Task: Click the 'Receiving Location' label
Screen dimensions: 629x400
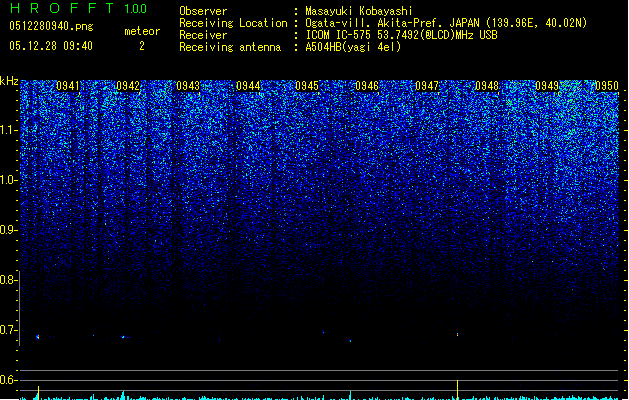Action: coord(233,23)
